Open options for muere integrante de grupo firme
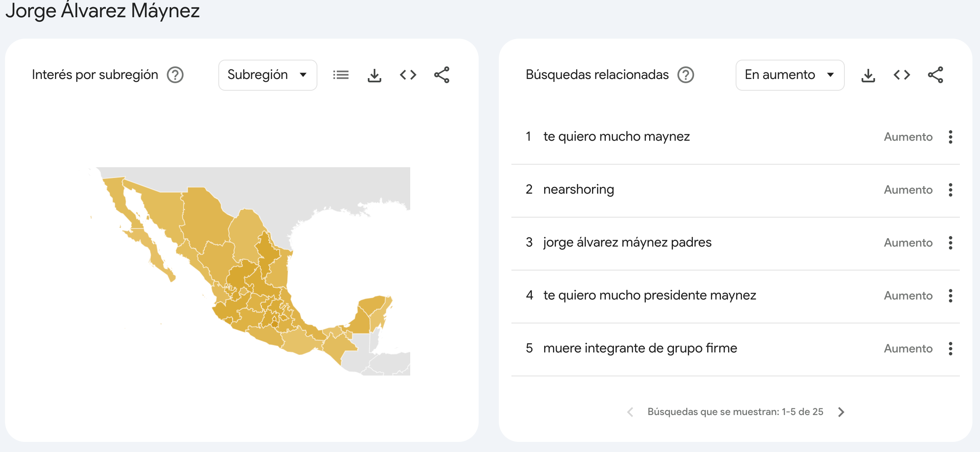This screenshot has width=980, height=452. click(x=950, y=349)
